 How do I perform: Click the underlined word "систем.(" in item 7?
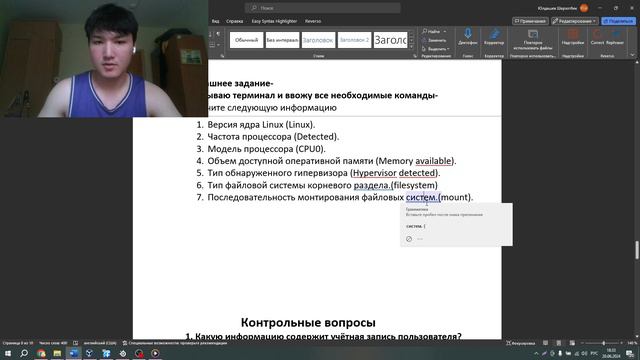423,197
